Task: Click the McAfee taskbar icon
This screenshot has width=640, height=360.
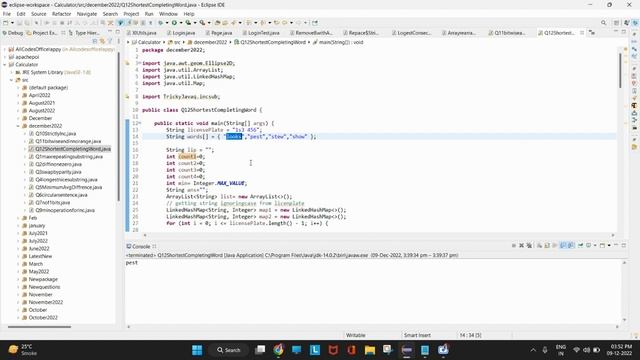Action: [333, 350]
